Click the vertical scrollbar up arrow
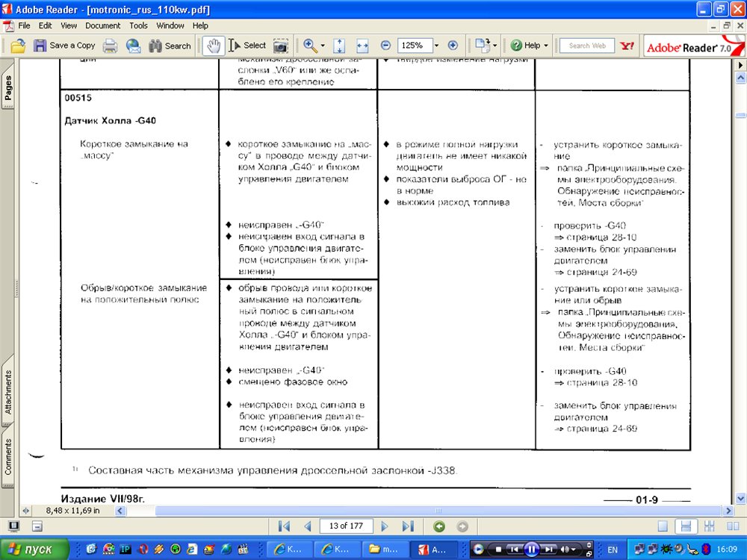 (x=740, y=77)
